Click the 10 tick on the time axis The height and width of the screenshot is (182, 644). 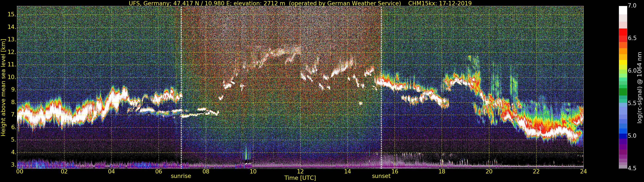tap(253, 172)
